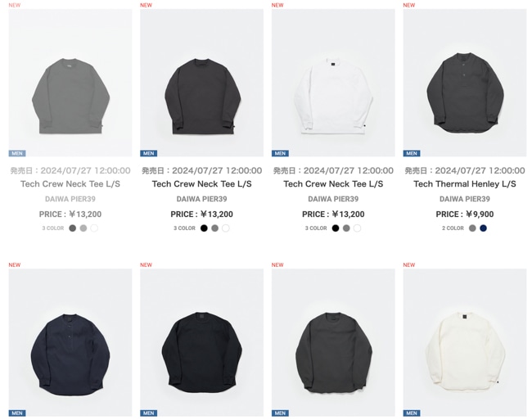Select gray color swatch for Tech Thermal Henley
Image resolution: width=532 pixels, height=420 pixels.
[x=472, y=228]
